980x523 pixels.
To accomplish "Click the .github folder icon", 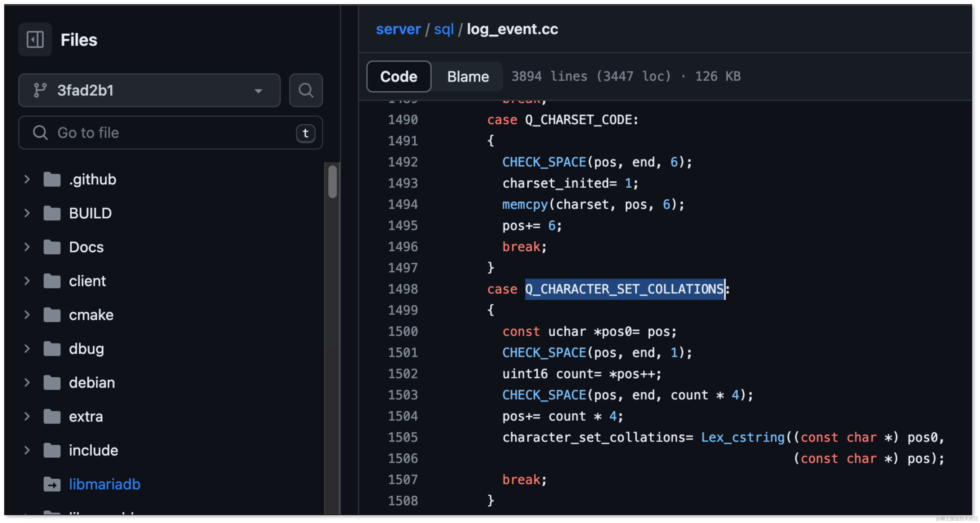I will [52, 179].
